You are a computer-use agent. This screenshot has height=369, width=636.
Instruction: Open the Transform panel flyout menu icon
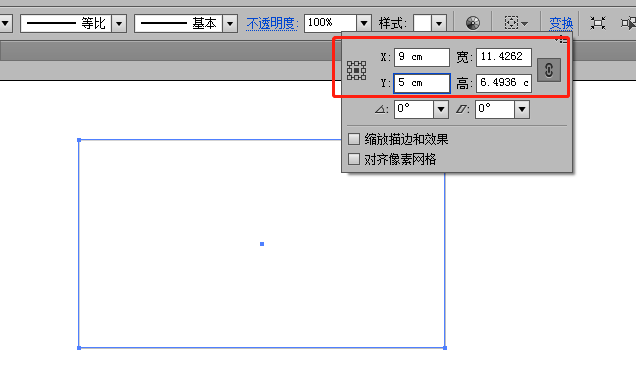point(561,39)
